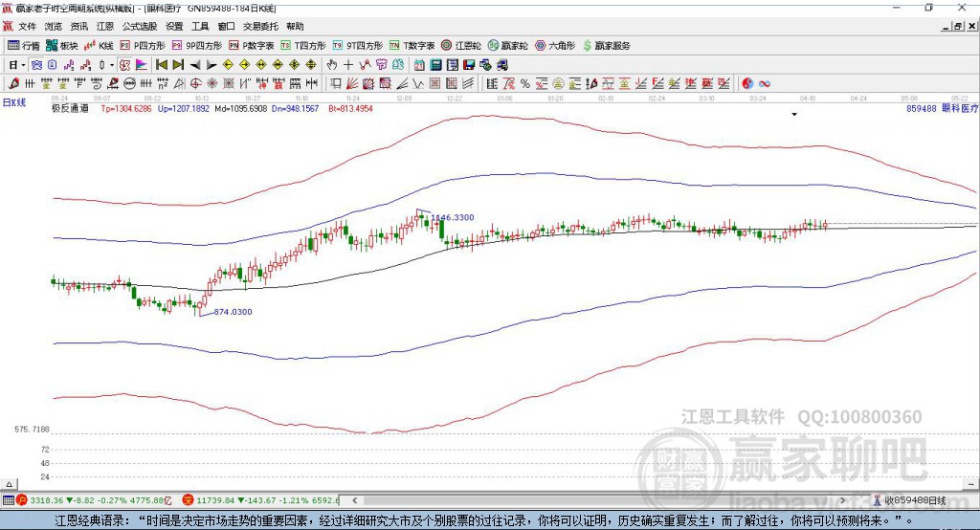This screenshot has height=530, width=980.
Task: Open the 9T四方形 tool
Action: 358,46
